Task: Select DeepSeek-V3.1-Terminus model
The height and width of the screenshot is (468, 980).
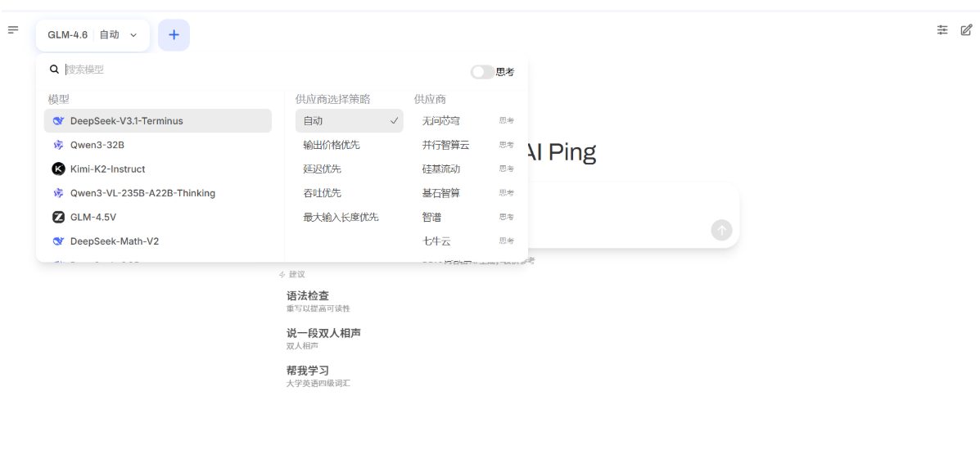Action: (x=157, y=121)
